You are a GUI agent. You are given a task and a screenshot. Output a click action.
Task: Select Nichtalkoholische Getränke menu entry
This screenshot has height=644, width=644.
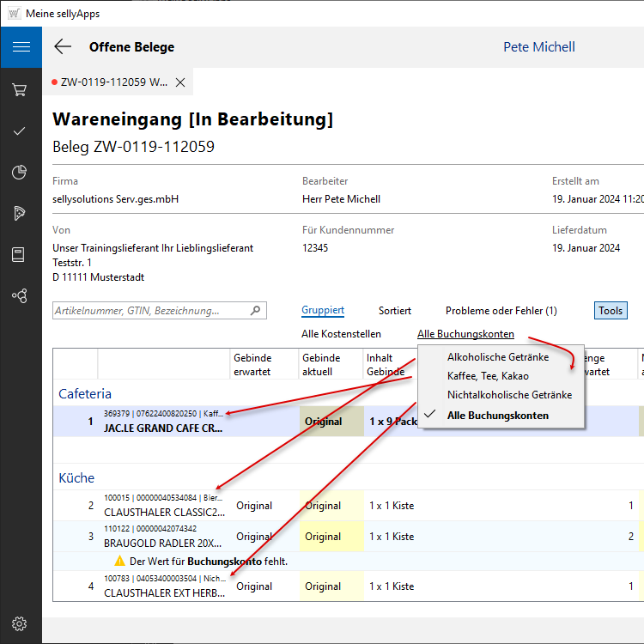509,396
